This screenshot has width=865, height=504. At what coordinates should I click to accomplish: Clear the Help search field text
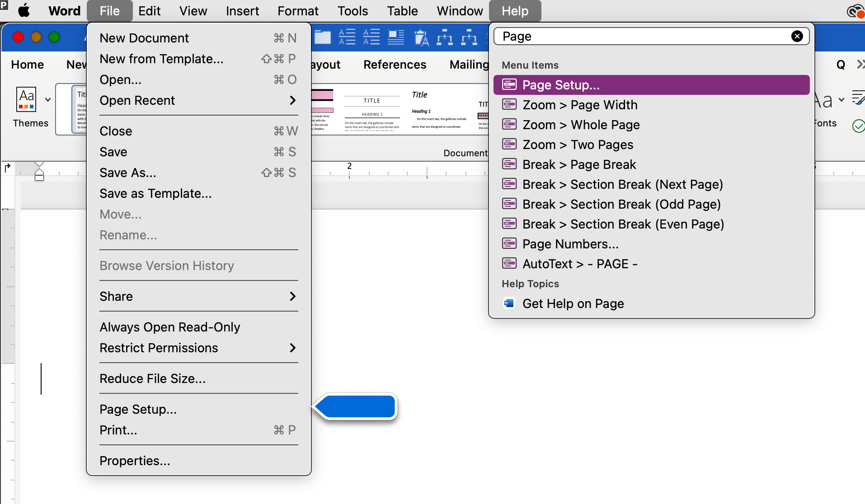pos(797,36)
